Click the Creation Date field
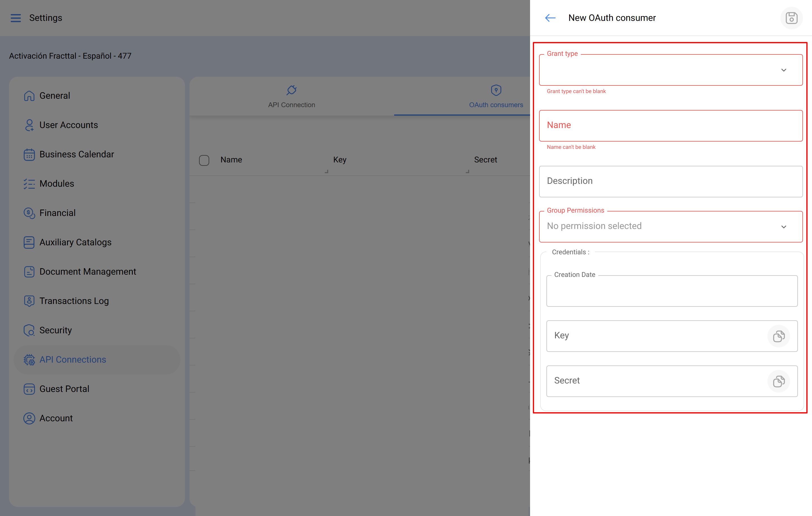 [671, 291]
